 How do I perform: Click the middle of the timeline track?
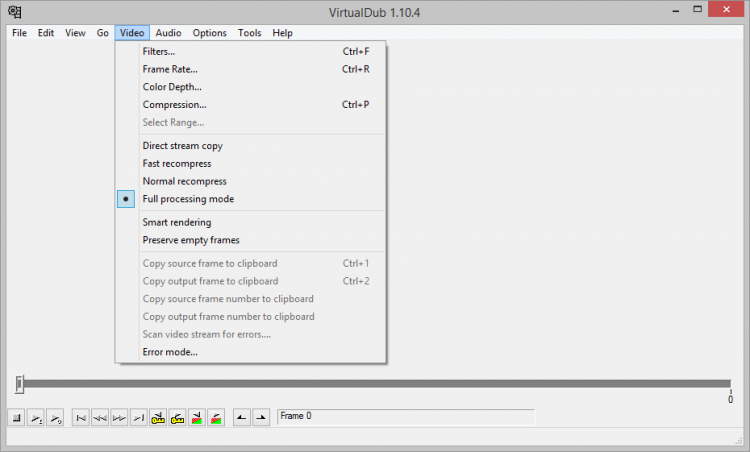375,384
